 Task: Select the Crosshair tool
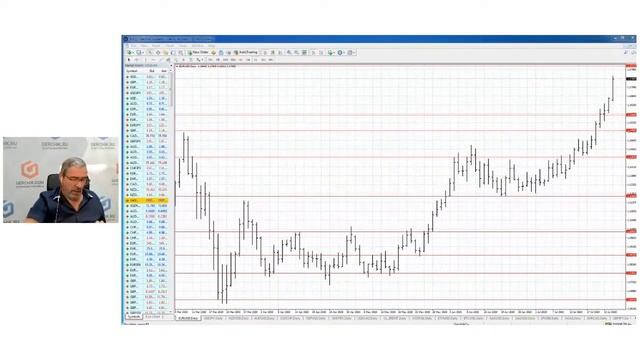(x=136, y=60)
